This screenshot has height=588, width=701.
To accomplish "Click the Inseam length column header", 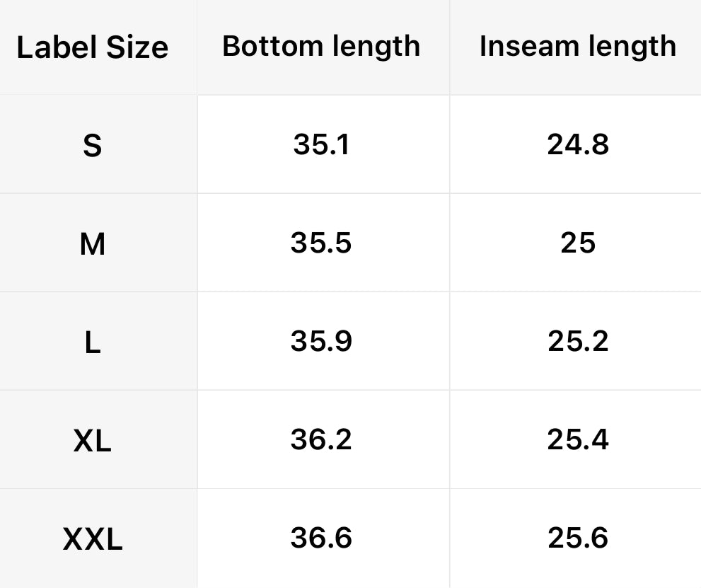I will [577, 46].
